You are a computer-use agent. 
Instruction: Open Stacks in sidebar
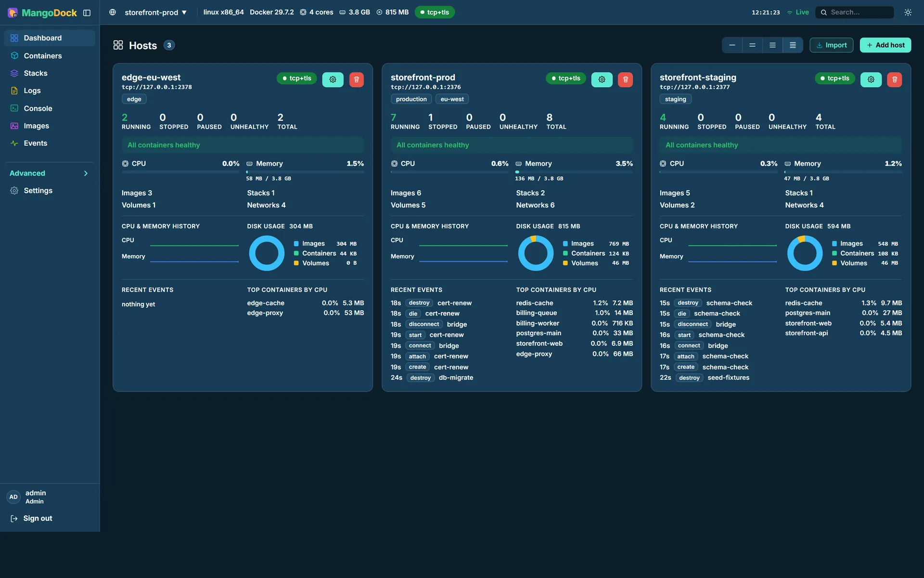tap(50, 73)
